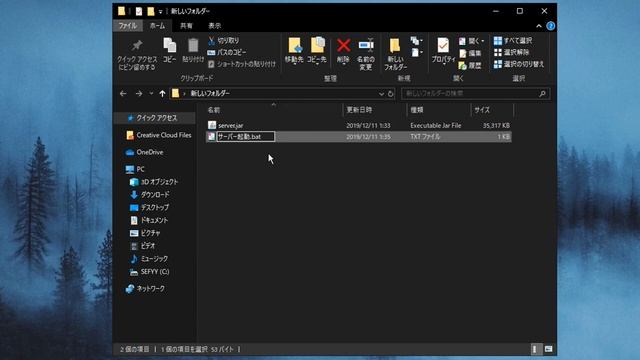This screenshot has width=640, height=360.
Task: Click the address bar folder path
Action: (210, 94)
